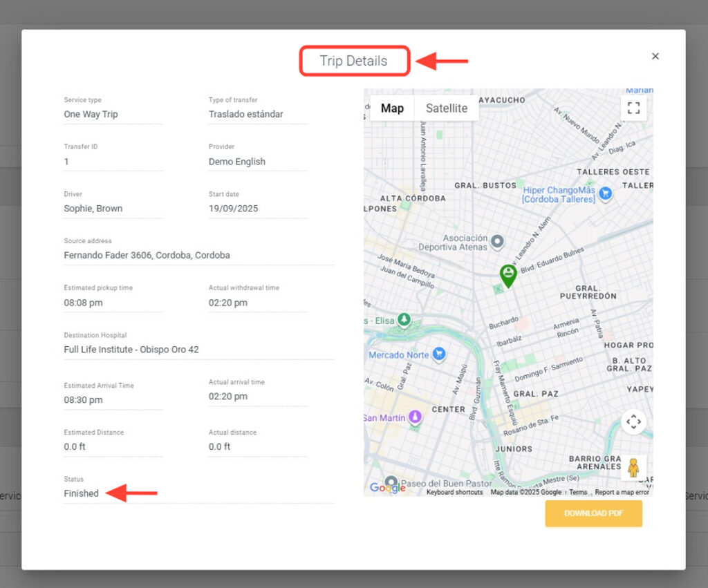Toggle fullscreen view on the map
This screenshot has height=588, width=708.
633,108
